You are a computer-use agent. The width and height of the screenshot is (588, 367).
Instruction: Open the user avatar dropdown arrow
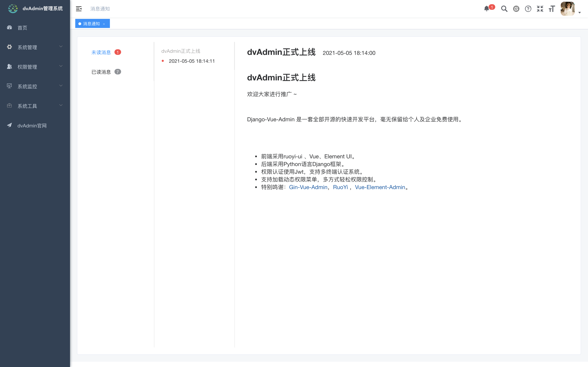(x=580, y=13)
